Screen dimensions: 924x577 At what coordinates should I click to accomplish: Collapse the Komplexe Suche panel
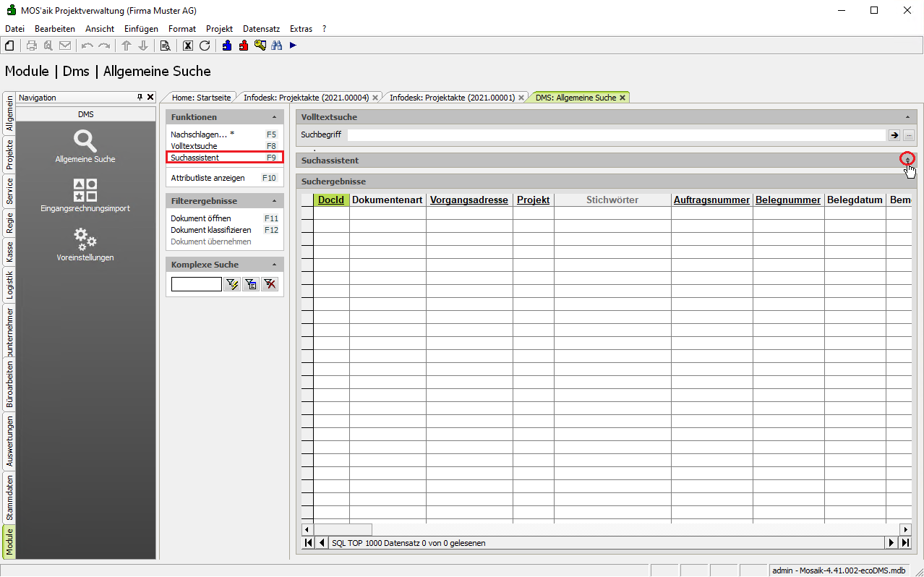point(274,265)
